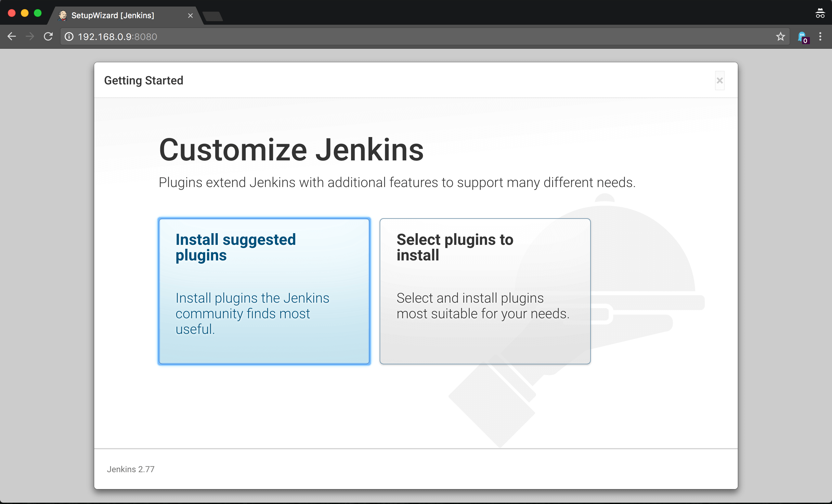Select Install suggested plugins

pyautogui.click(x=264, y=292)
